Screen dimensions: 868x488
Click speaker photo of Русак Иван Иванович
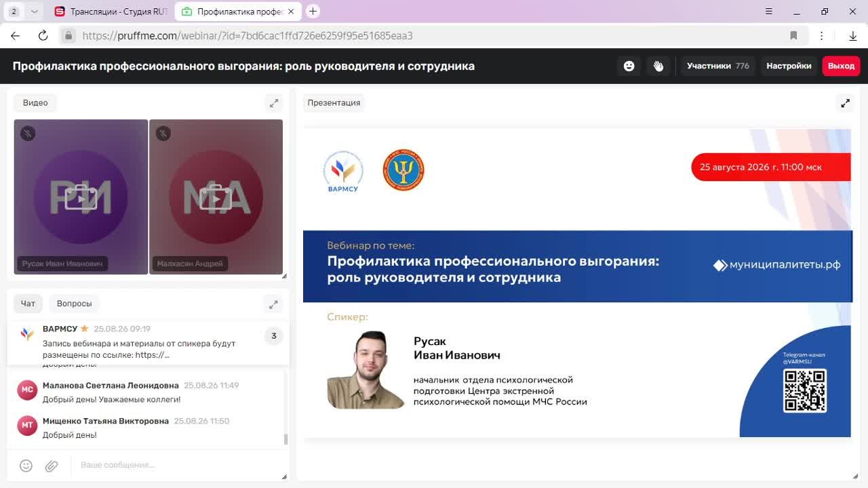(x=366, y=369)
